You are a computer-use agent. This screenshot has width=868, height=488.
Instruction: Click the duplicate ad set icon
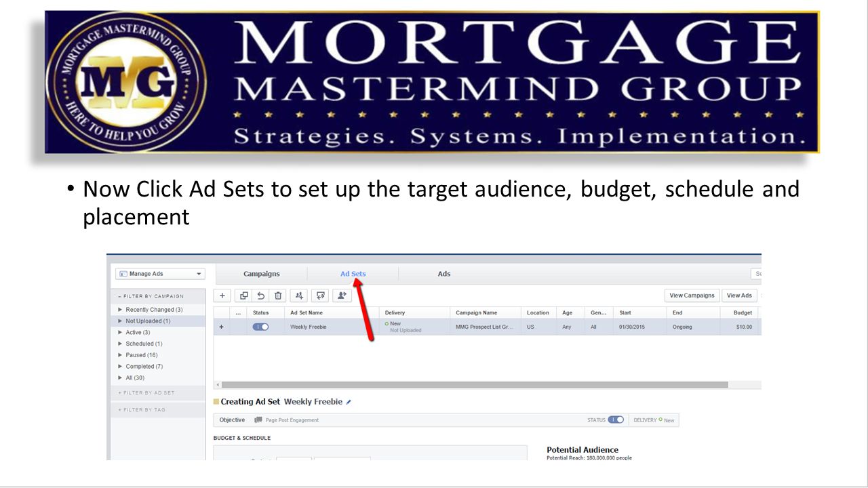tap(244, 296)
